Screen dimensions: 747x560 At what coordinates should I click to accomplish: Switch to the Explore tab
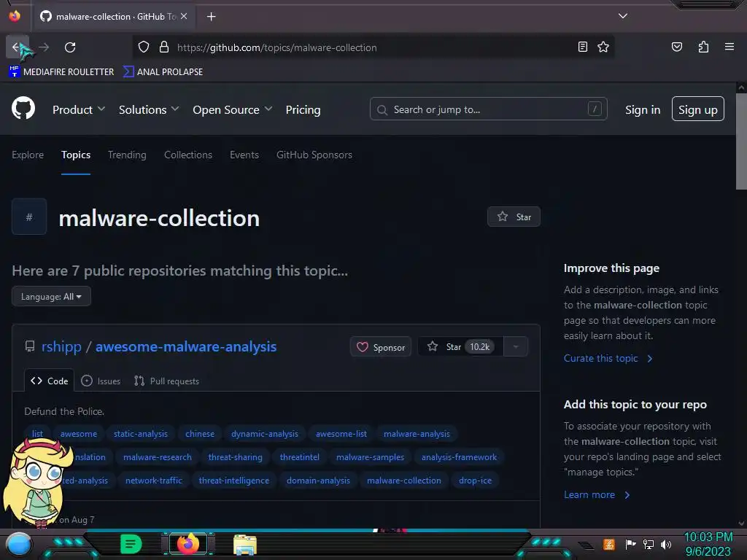point(28,155)
